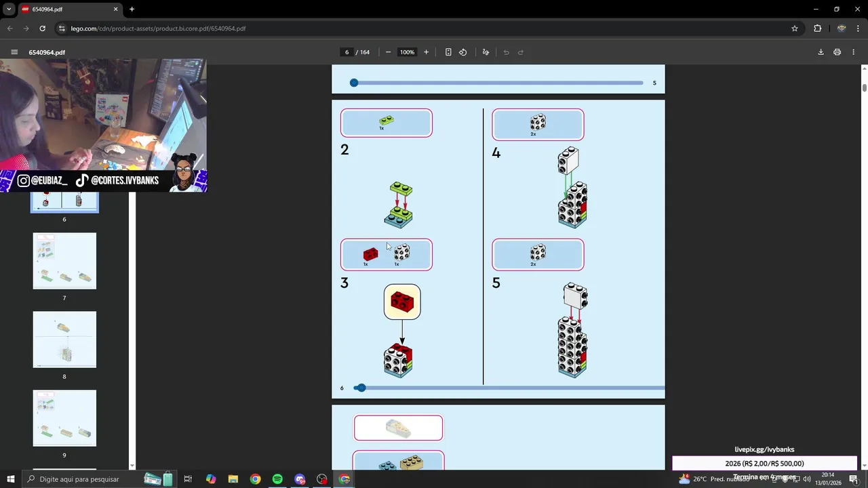Open Spotify from the taskbar

pos(277,479)
